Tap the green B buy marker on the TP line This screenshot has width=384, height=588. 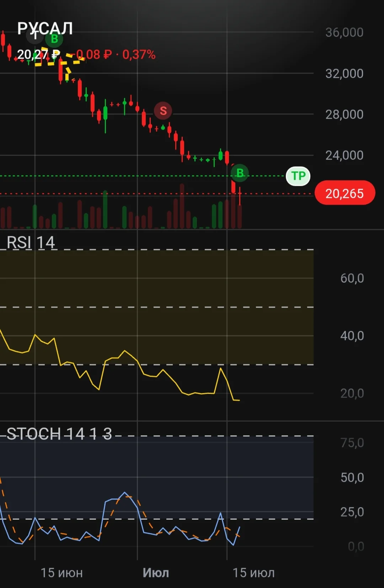coord(240,173)
